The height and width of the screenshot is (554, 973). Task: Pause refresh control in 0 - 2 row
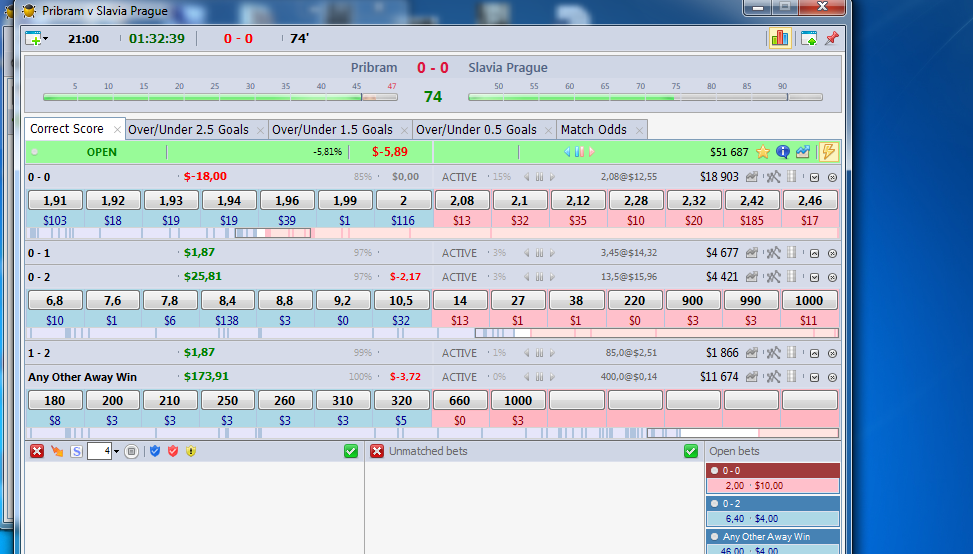tap(539, 277)
